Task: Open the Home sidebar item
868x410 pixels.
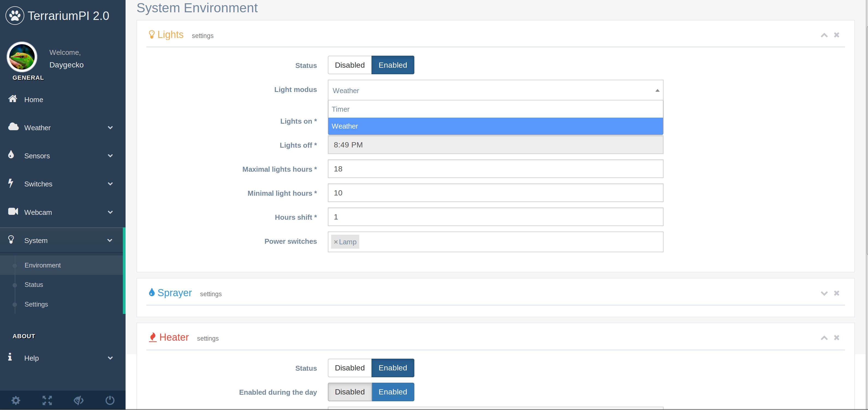Action: pyautogui.click(x=34, y=100)
